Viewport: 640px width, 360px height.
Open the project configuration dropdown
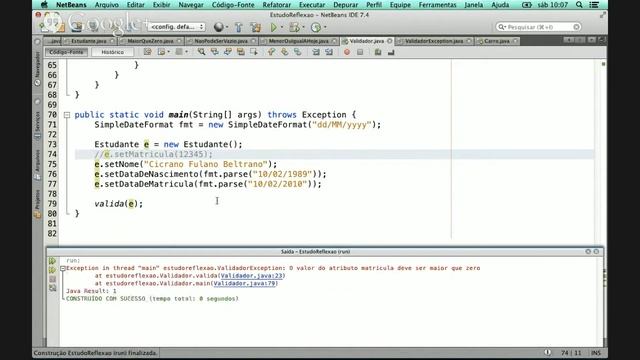coord(176,27)
